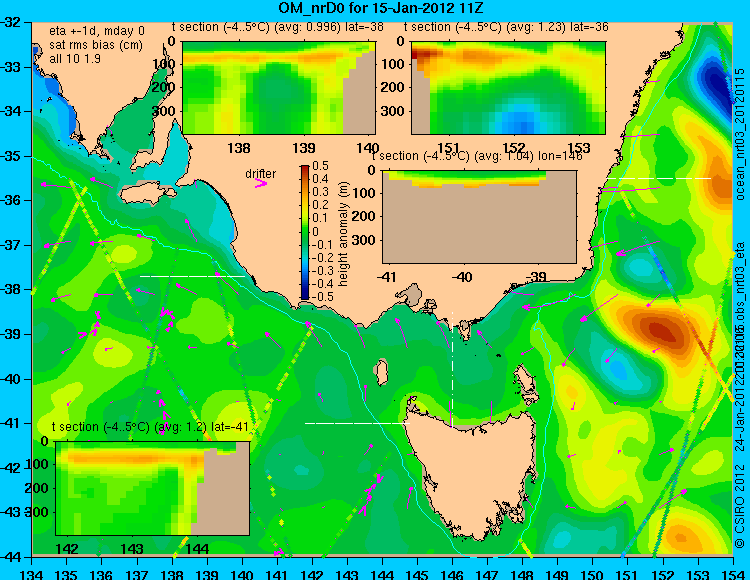Click the '-38' latitude axis label
Viewport: 750px width, 580px height.
click(12, 289)
